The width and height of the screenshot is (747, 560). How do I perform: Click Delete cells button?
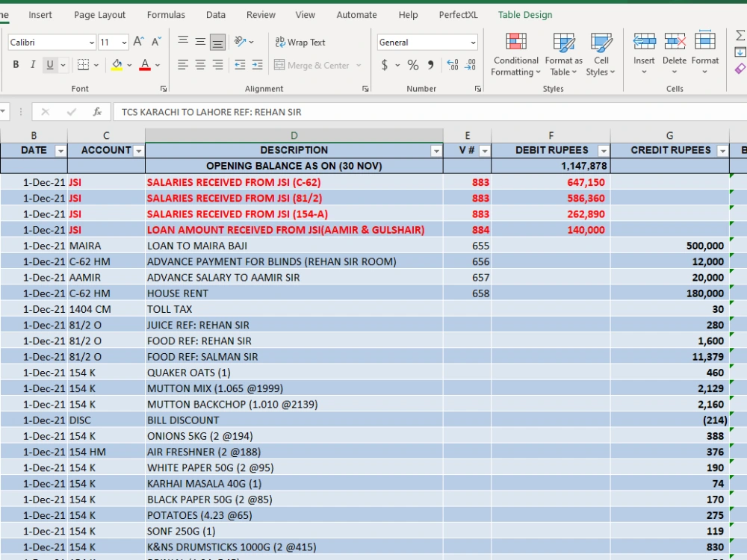pyautogui.click(x=675, y=53)
